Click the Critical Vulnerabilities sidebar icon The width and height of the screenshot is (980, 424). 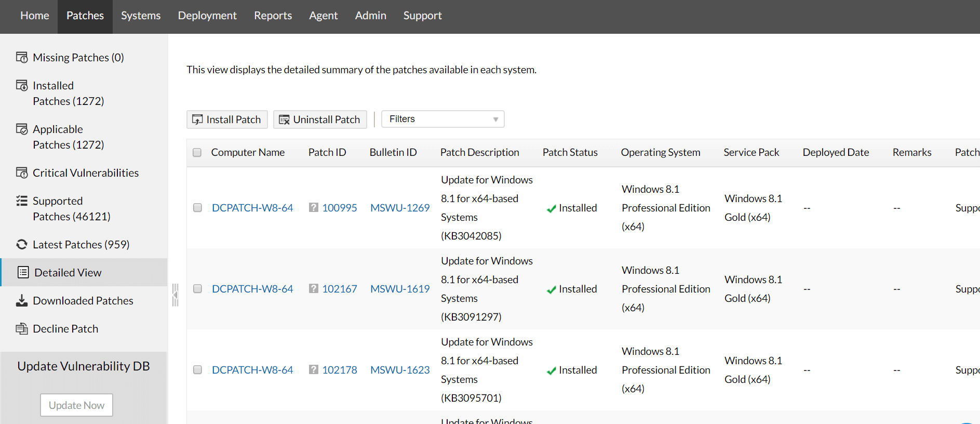(22, 173)
